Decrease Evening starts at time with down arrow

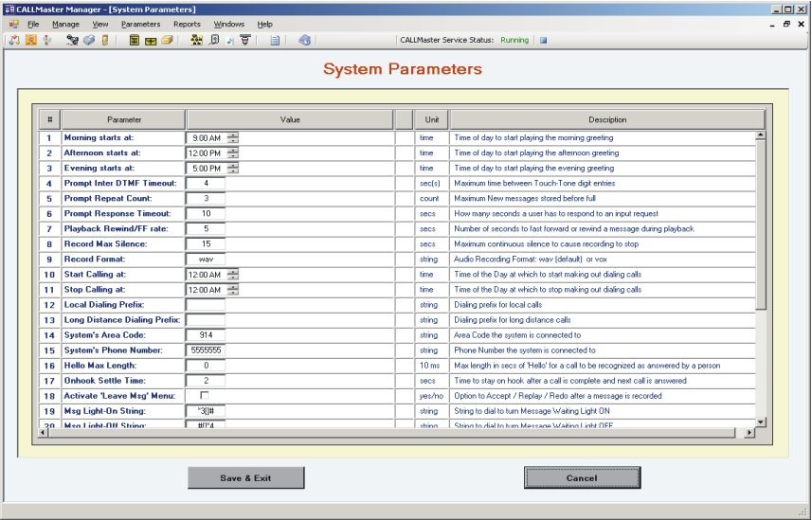[x=233, y=170]
